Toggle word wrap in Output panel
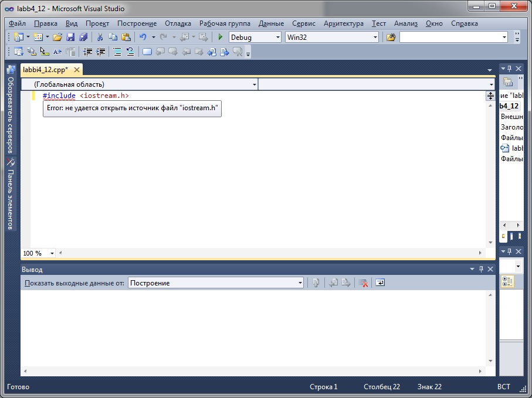This screenshot has width=532, height=398. tap(380, 283)
